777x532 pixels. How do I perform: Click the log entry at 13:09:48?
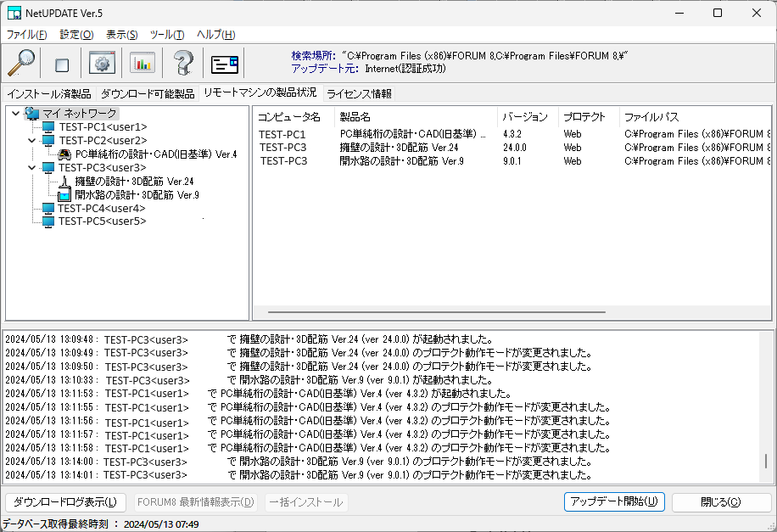[x=249, y=340]
